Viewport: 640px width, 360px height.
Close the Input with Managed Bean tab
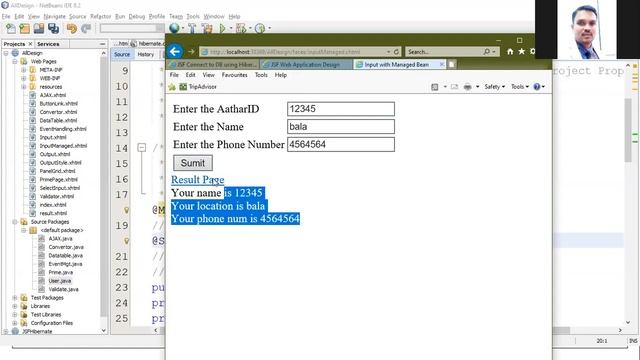click(442, 64)
